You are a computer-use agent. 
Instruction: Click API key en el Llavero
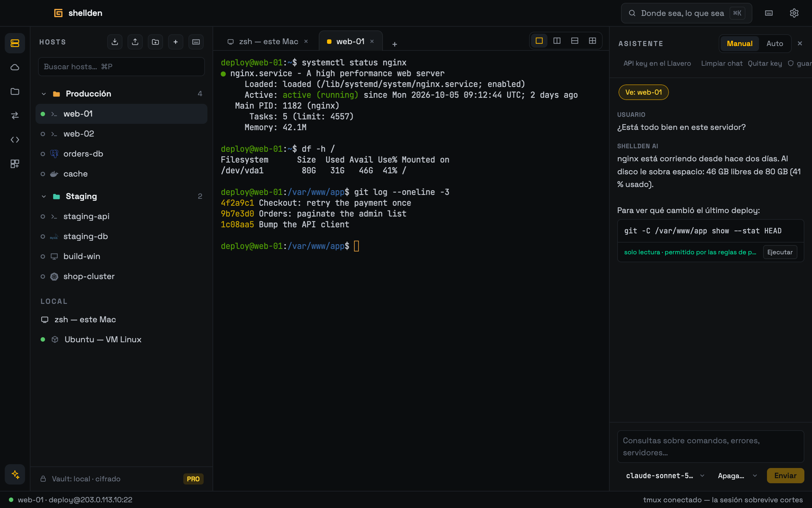(x=657, y=63)
